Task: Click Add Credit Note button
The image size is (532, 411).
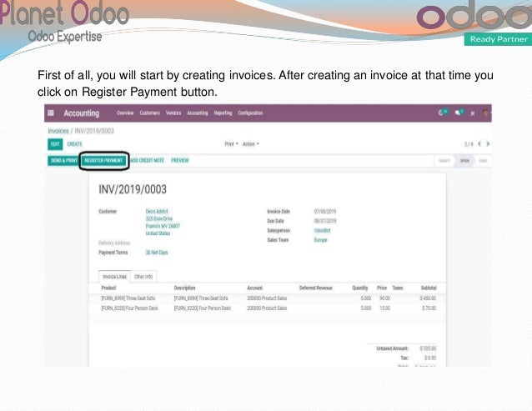Action: (x=147, y=160)
